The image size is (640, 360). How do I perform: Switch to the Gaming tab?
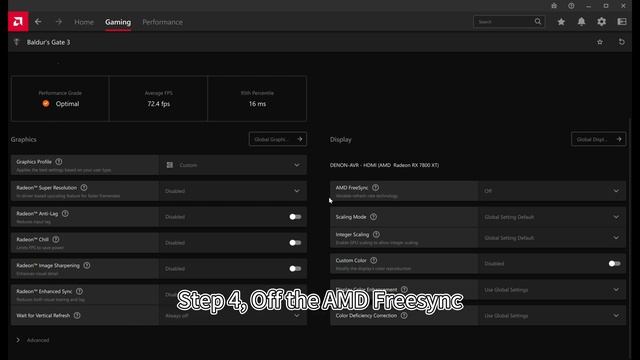(x=118, y=22)
